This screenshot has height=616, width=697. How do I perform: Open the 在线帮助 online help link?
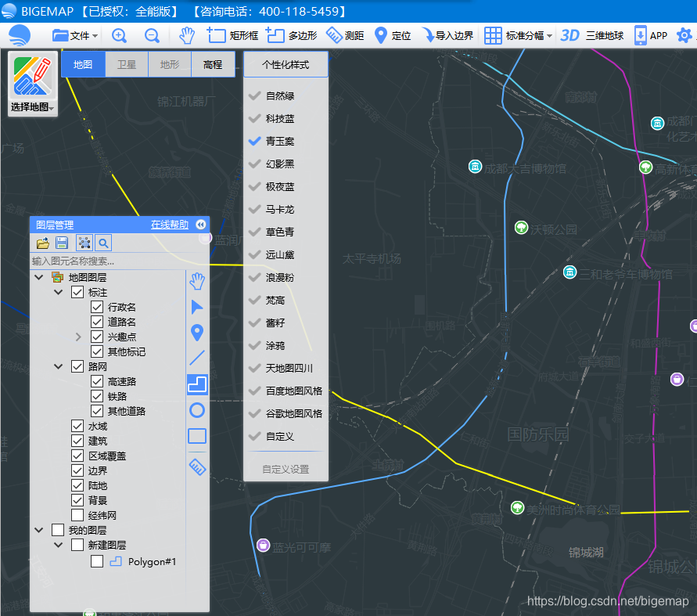[x=169, y=225]
